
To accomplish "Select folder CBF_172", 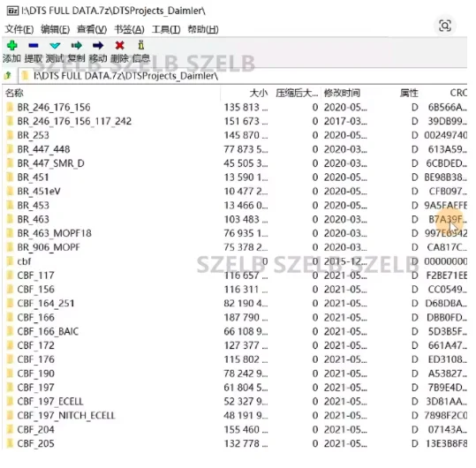I will pyautogui.click(x=36, y=345).
